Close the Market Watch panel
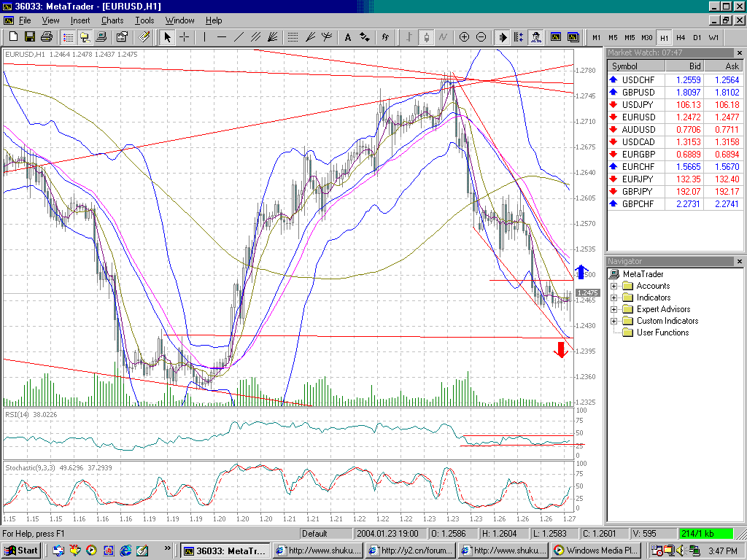Viewport: 747px width, 560px height. 740,52
